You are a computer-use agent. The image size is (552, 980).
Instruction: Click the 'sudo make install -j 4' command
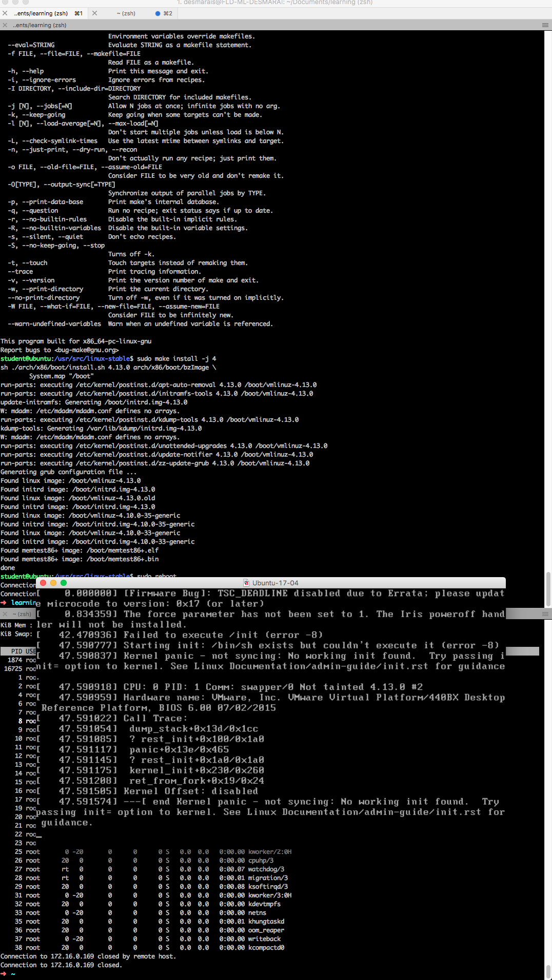[176, 359]
